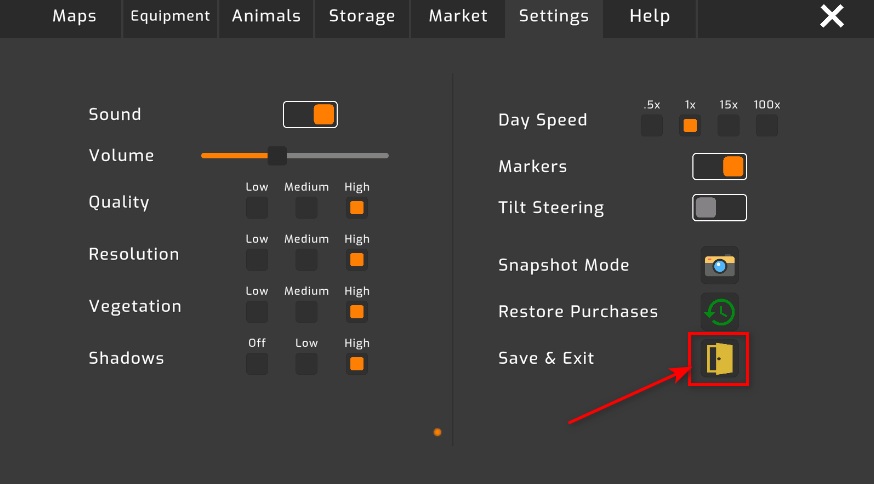874x484 pixels.
Task: Switch to the Market tab
Action: click(458, 17)
